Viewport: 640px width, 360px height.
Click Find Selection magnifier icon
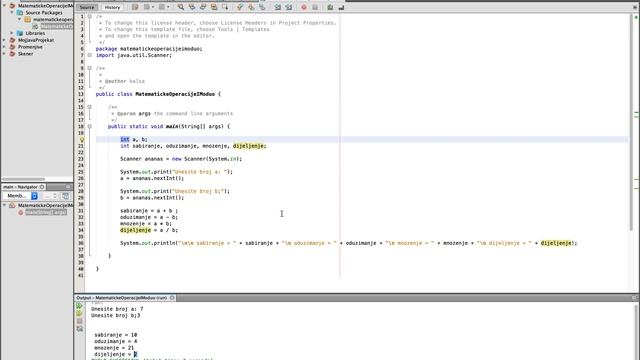pos(181,7)
